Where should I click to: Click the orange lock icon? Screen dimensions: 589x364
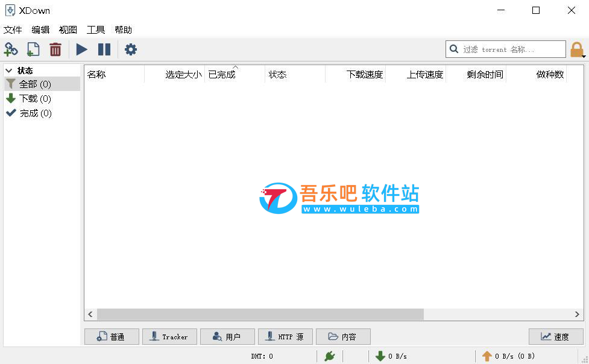click(x=577, y=49)
